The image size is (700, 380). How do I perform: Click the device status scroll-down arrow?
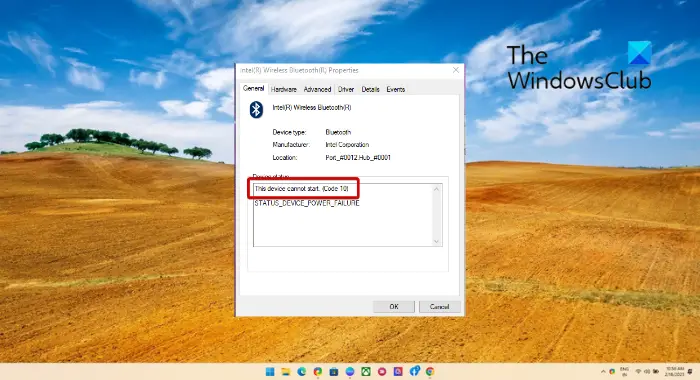coord(437,241)
